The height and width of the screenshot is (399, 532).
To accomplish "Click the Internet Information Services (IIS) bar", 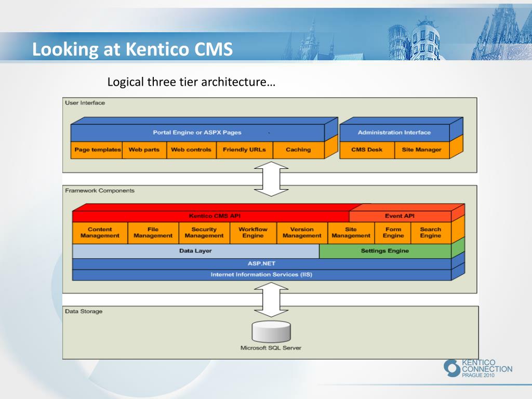I will 262,275.
